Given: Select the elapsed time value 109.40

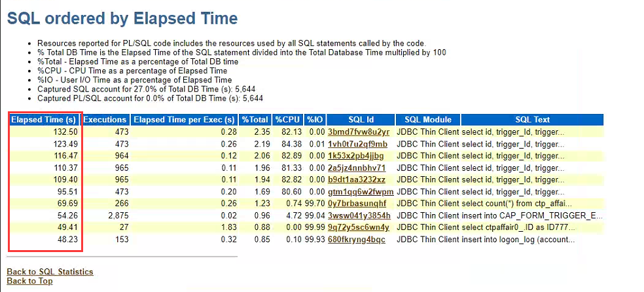Looking at the screenshot, I should [65, 179].
